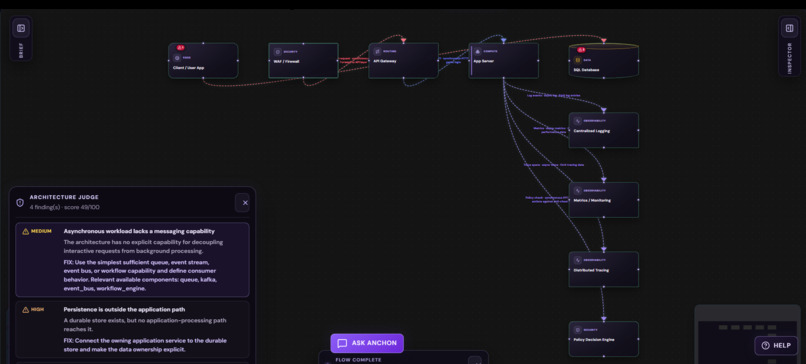Click the arrowhead above the API Gateway node

(404, 40)
